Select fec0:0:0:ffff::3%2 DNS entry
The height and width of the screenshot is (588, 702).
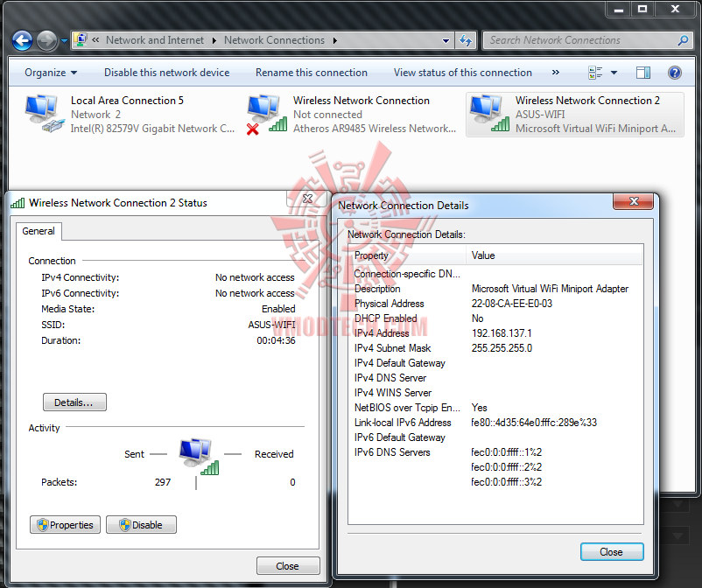[x=506, y=482]
